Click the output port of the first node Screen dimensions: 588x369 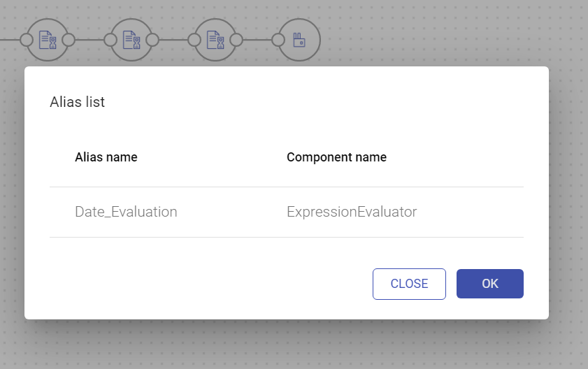tap(69, 40)
